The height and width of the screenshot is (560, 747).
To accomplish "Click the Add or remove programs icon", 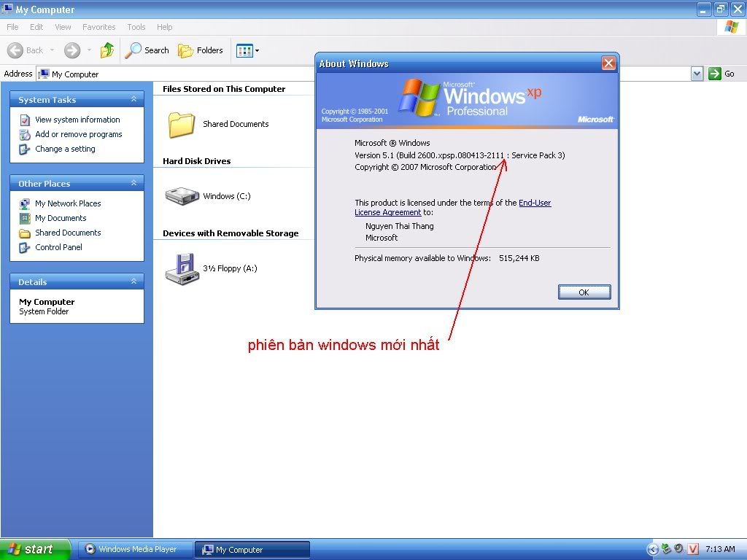I will coord(25,135).
